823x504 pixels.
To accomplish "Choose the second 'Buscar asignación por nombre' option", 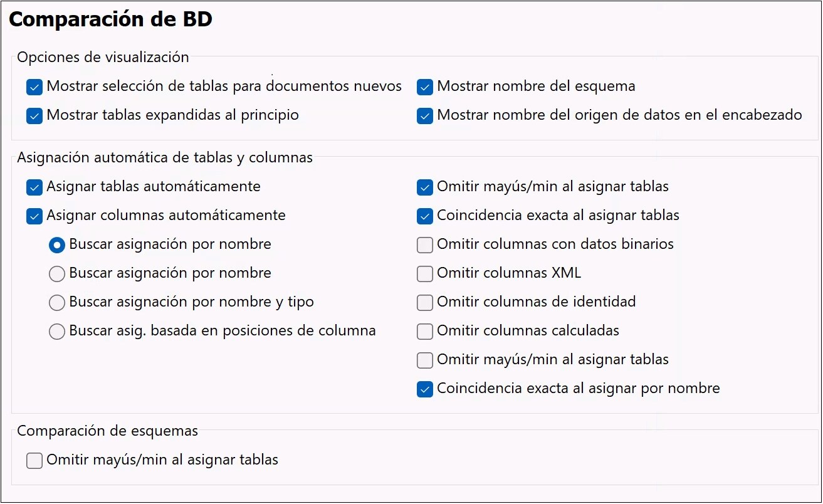I will tap(57, 274).
